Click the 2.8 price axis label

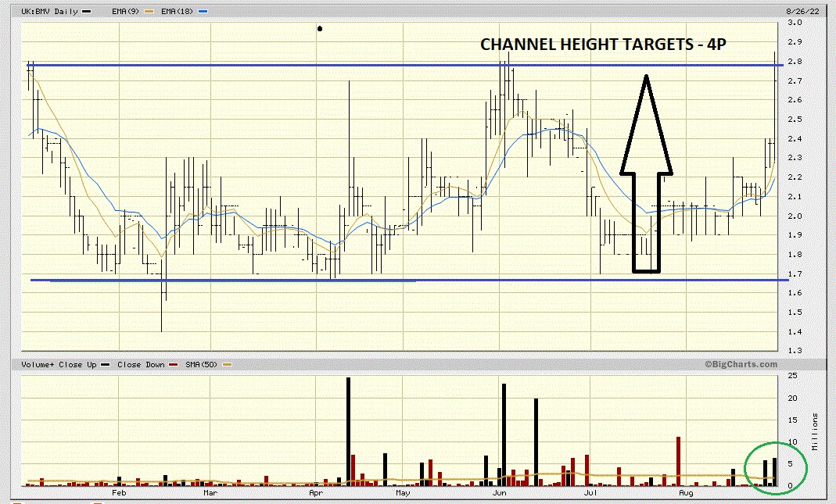coord(795,61)
